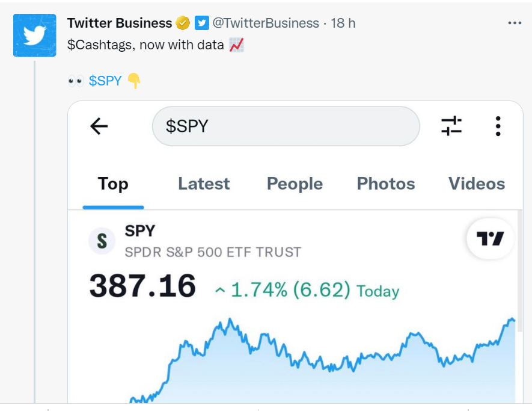Click the Twitter Business display name
This screenshot has height=411, width=532.
tap(120, 23)
